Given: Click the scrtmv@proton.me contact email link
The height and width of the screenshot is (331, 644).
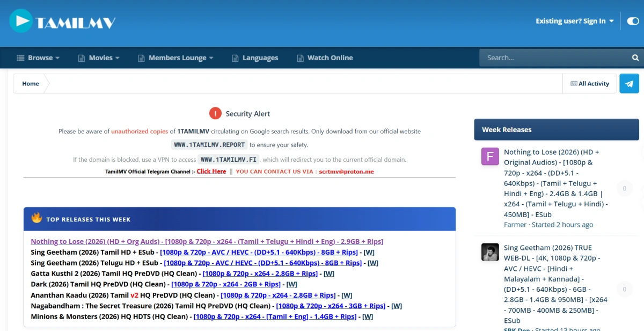Looking at the screenshot, I should [x=346, y=171].
